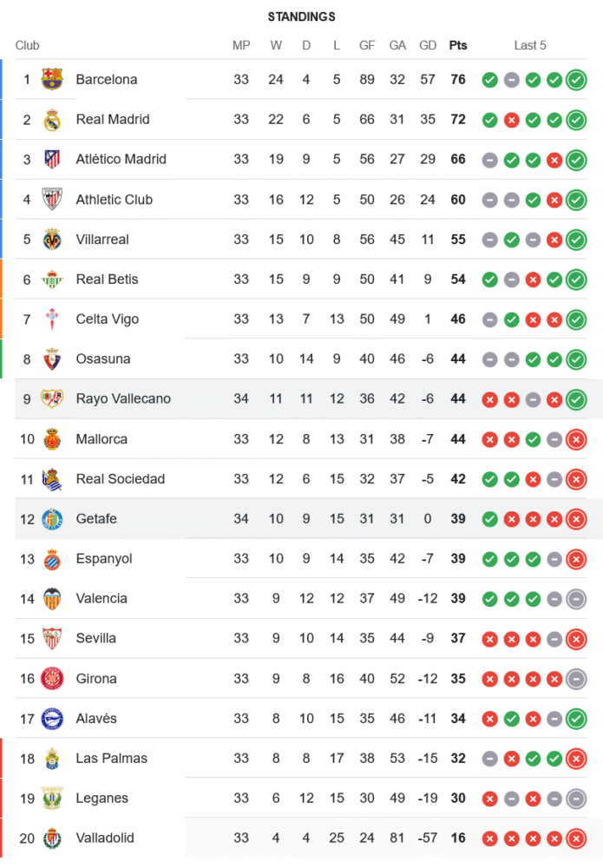Click the Real Madrid crest icon
Viewport: 603px width, 868px height.
[x=52, y=120]
